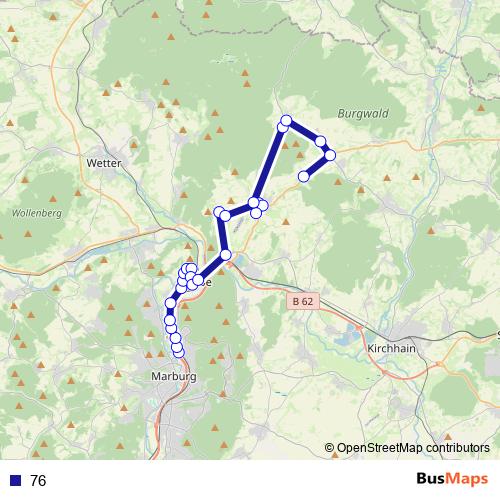Click the B 62 road shield

[x=303, y=301]
